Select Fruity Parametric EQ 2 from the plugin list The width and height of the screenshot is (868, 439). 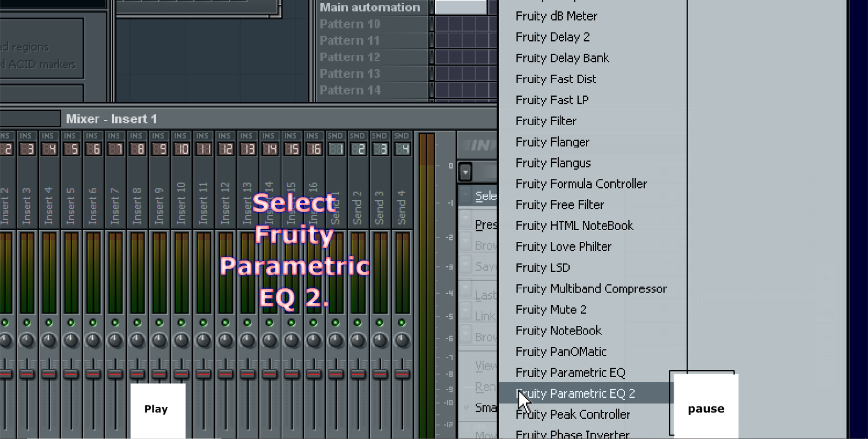(586, 393)
